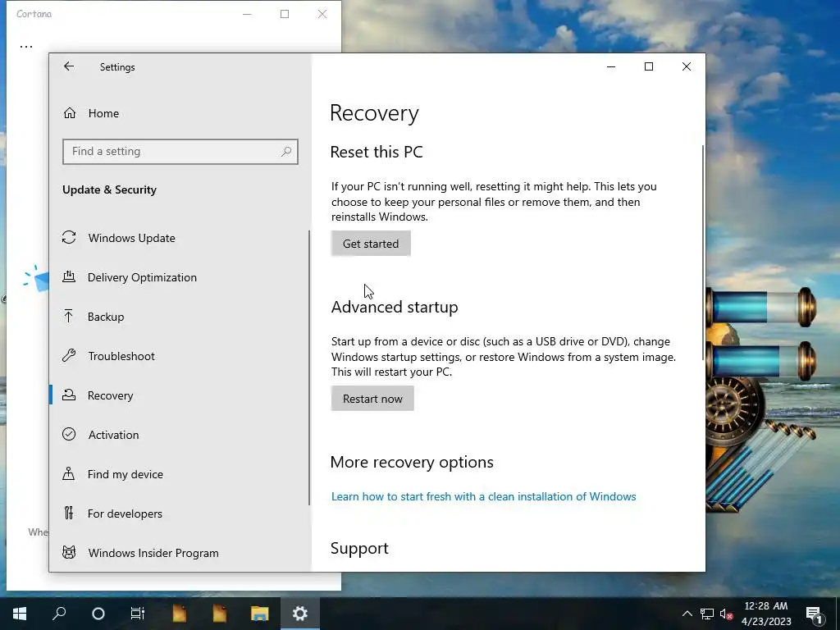
Task: Click the Settings sidebar scrollbar
Action: tap(309, 367)
